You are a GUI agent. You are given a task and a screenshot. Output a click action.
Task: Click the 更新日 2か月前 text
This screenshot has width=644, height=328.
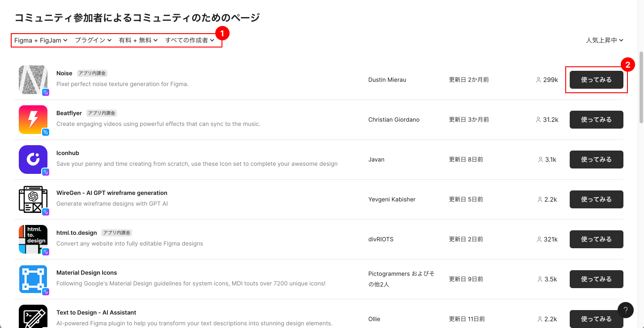point(469,80)
